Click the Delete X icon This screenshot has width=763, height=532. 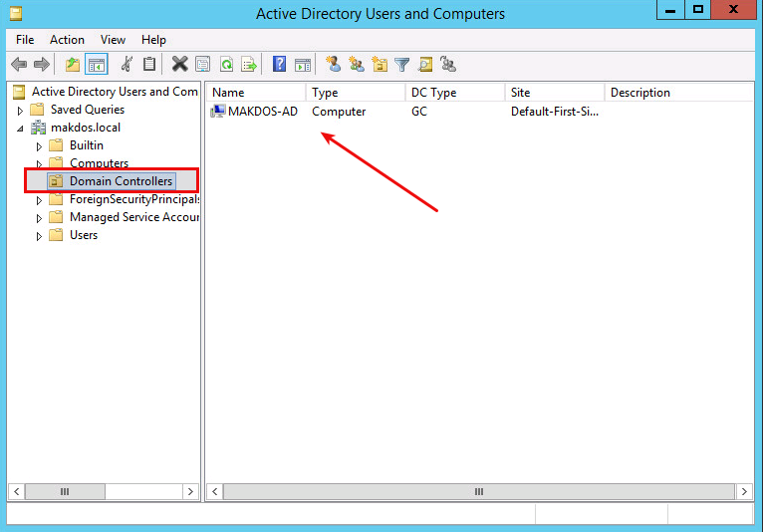[x=179, y=64]
